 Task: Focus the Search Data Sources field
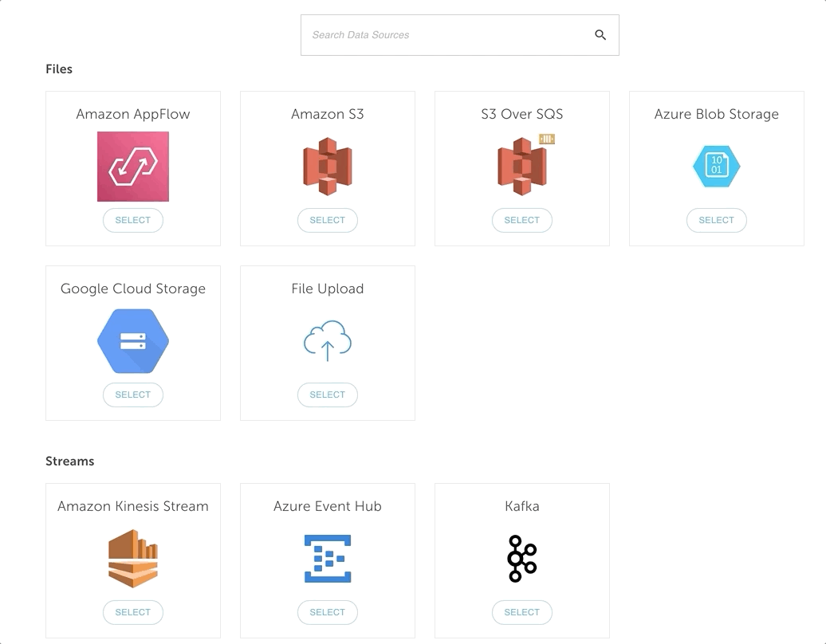tap(459, 35)
